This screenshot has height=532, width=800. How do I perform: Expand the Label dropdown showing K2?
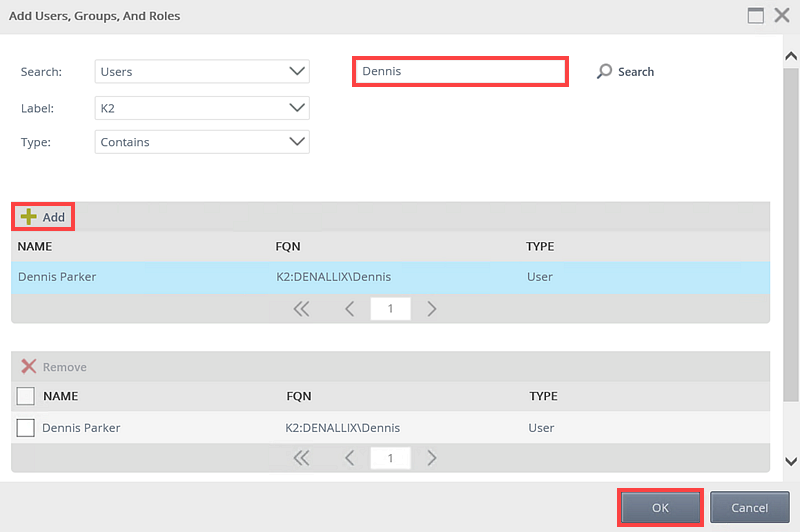click(x=202, y=108)
